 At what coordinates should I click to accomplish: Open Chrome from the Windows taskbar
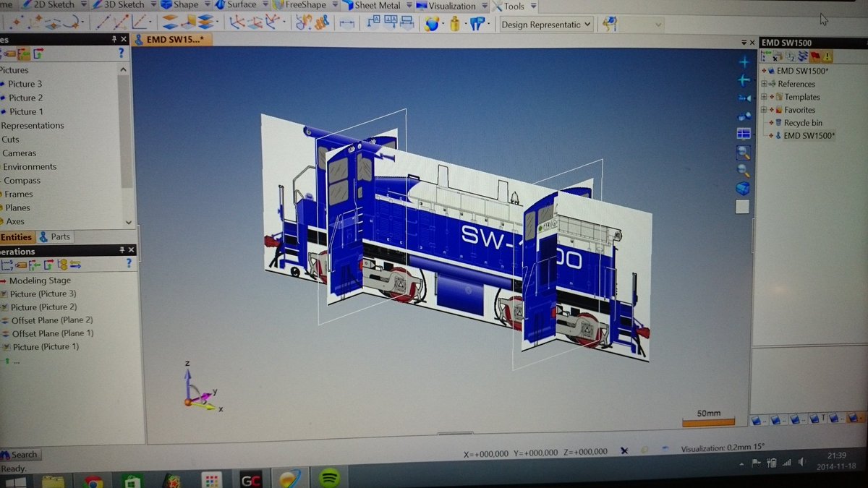coord(93,481)
